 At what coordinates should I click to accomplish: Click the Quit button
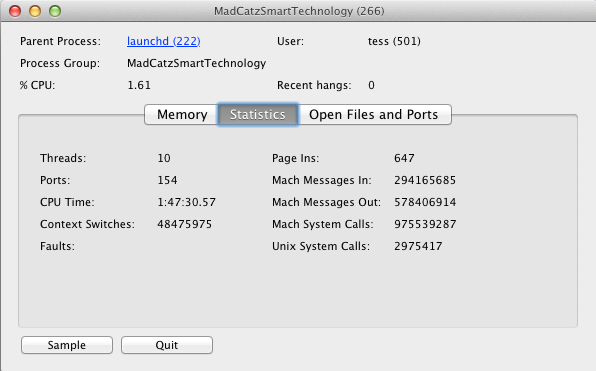point(167,345)
